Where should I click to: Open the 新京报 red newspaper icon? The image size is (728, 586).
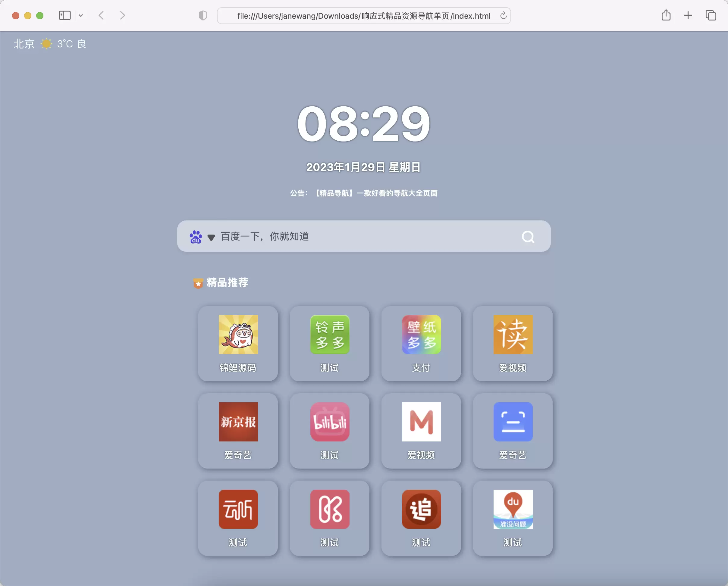pyautogui.click(x=238, y=422)
